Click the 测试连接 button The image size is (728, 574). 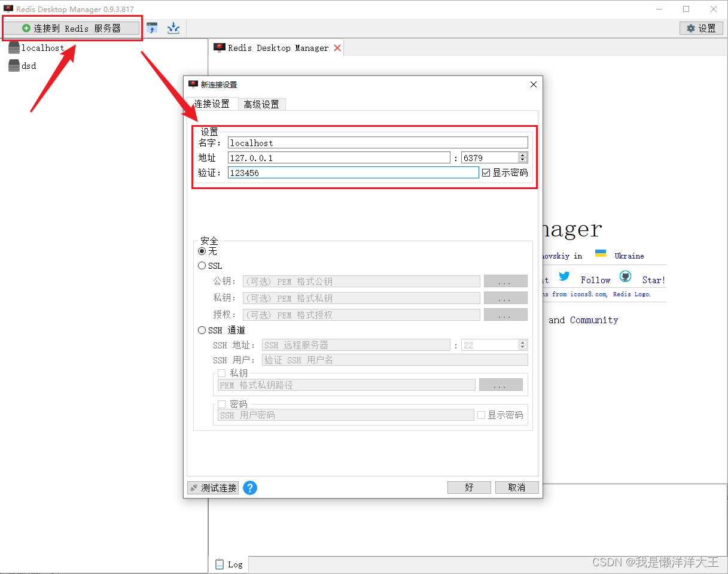tap(212, 487)
